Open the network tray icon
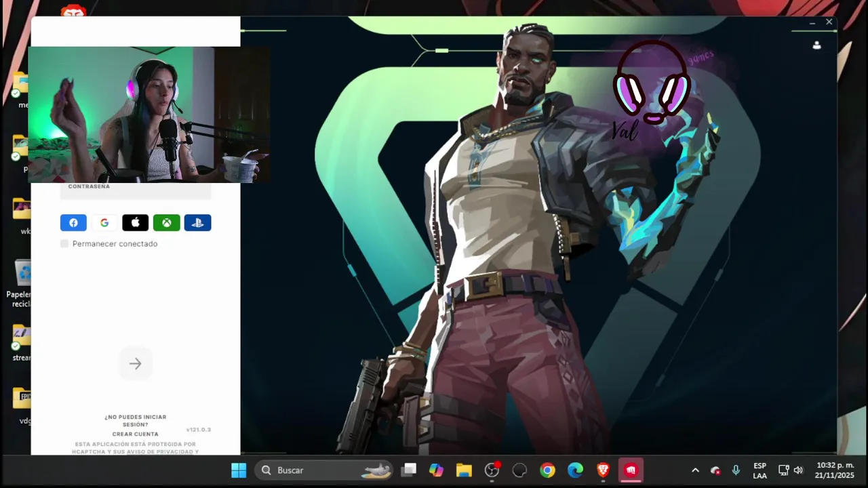 (x=783, y=470)
